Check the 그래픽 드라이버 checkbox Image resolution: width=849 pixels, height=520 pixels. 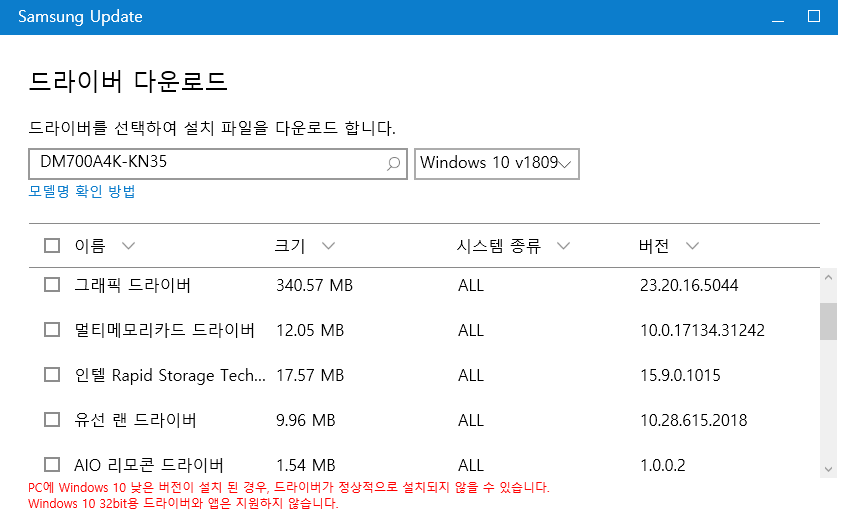(x=52, y=285)
